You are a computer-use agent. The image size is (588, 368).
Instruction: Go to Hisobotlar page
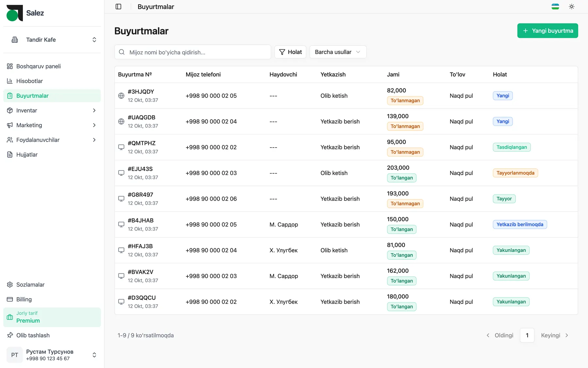(x=52, y=81)
